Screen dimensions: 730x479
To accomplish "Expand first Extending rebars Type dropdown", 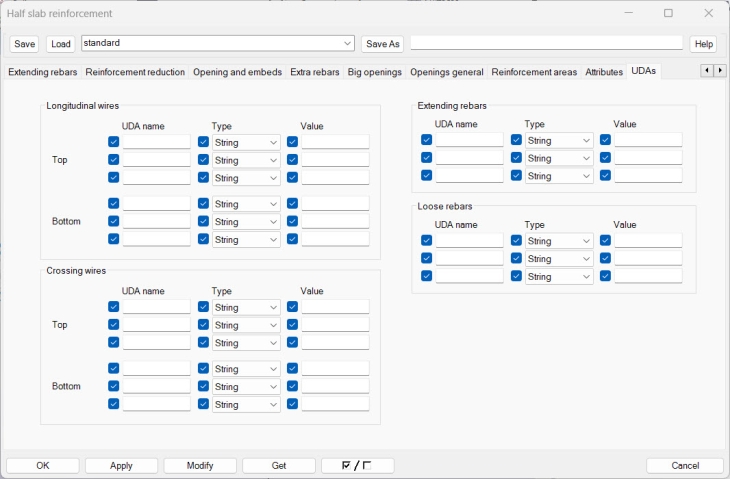I will pos(559,140).
